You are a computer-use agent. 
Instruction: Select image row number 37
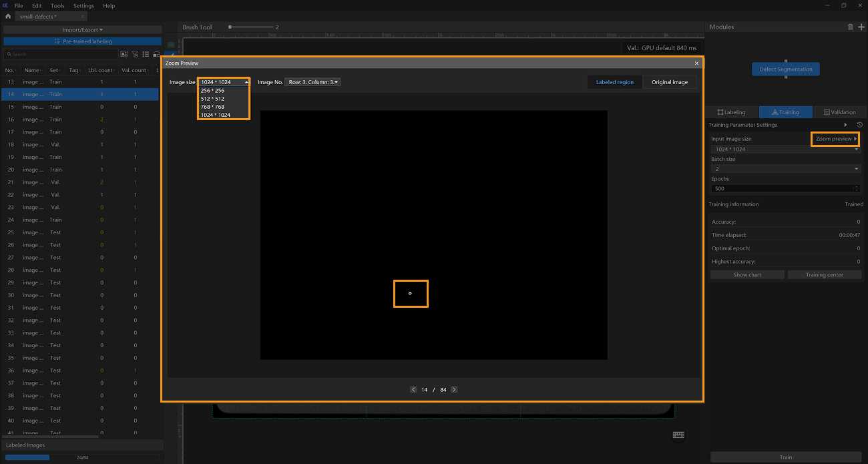tap(80, 383)
